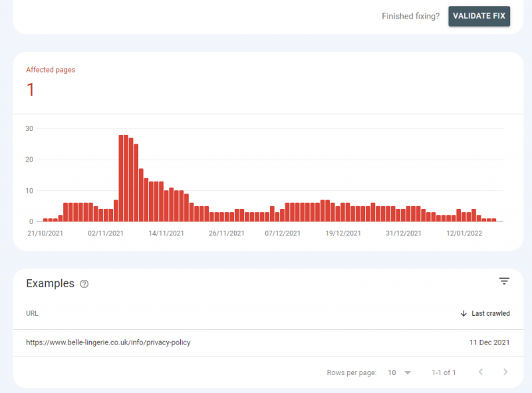
Task: Open the Examples filter icon
Action: (504, 281)
